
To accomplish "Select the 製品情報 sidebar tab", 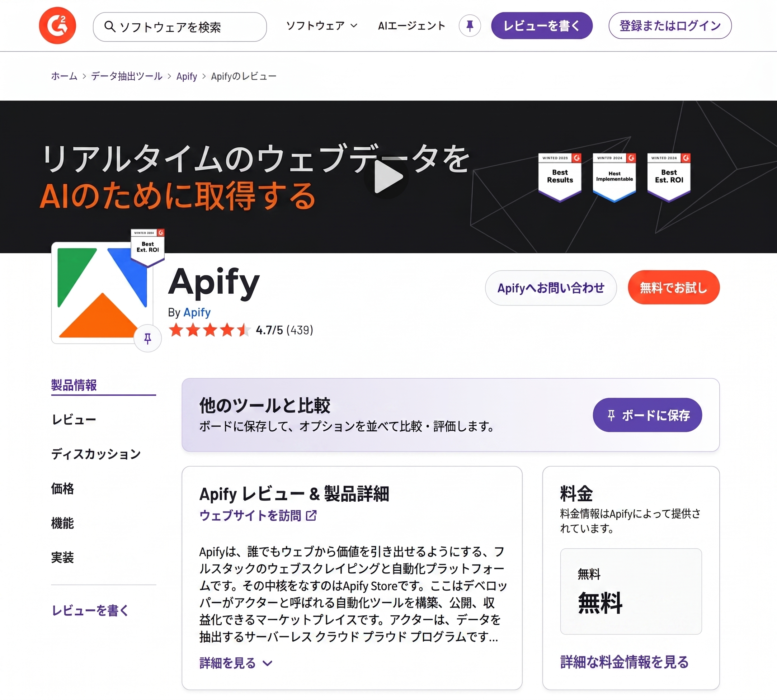I will 74,385.
